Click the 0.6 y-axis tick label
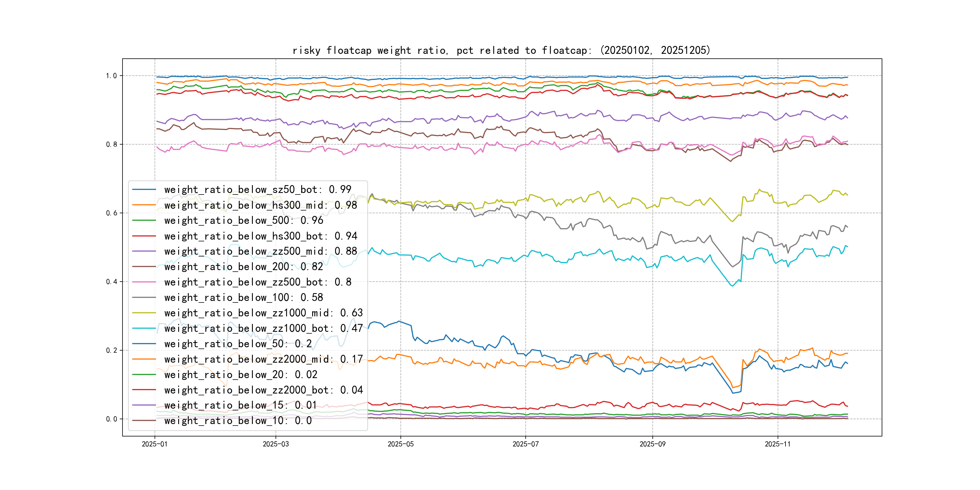Image resolution: width=980 pixels, height=490 pixels. (x=112, y=213)
